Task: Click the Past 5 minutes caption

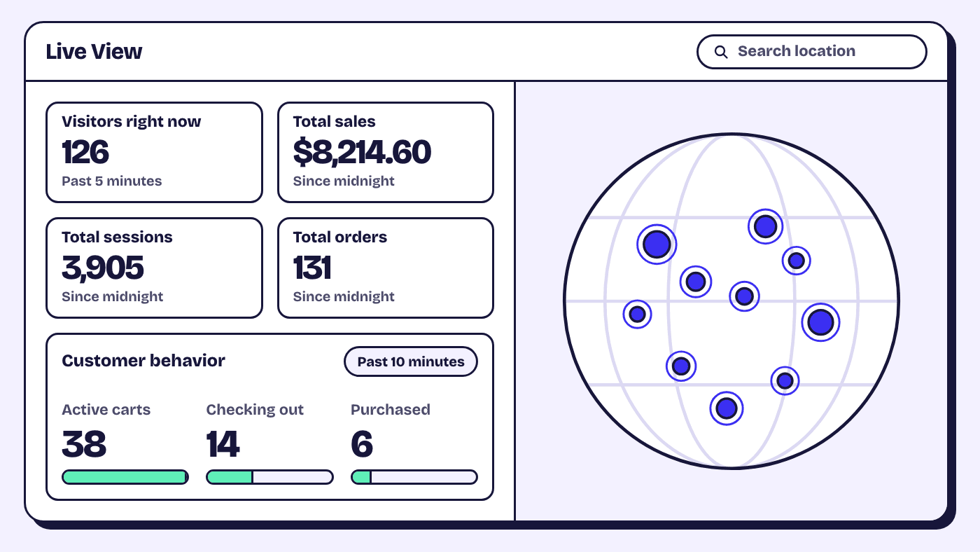Action: tap(112, 181)
